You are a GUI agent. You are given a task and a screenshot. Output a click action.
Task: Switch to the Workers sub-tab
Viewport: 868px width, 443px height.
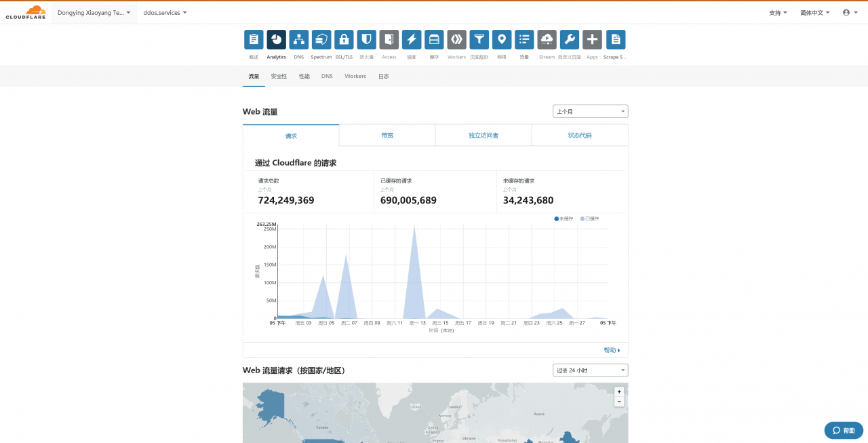(355, 76)
